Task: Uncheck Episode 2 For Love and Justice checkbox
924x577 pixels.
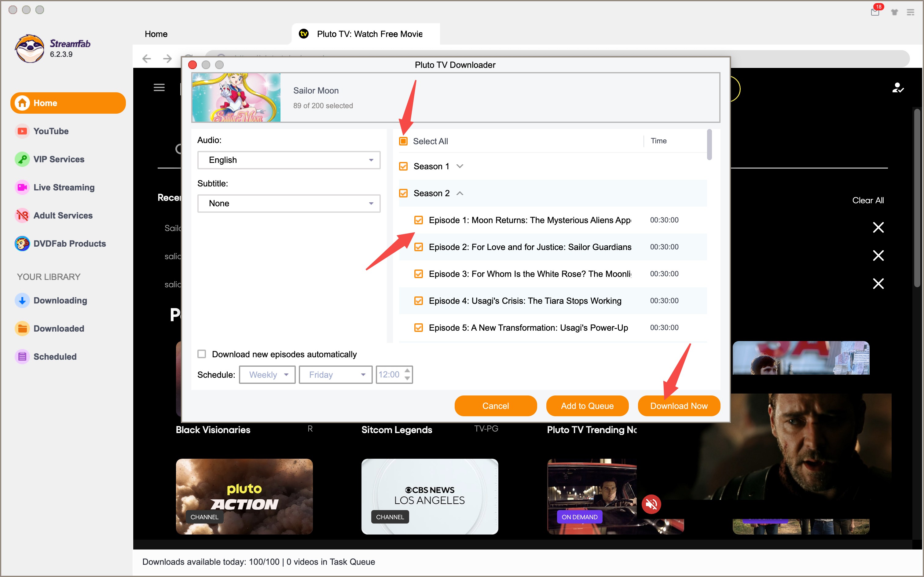Action: coord(419,247)
